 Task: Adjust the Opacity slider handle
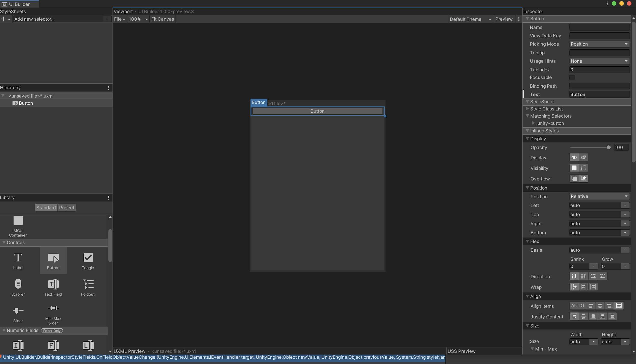[608, 147]
